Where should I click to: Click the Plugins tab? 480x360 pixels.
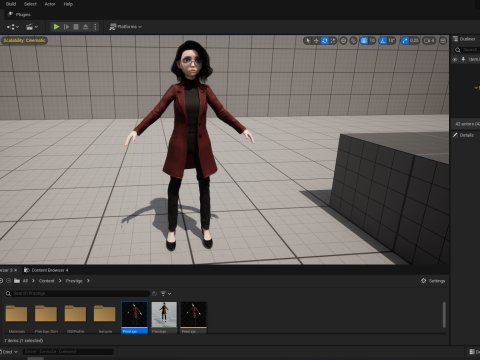coord(19,14)
